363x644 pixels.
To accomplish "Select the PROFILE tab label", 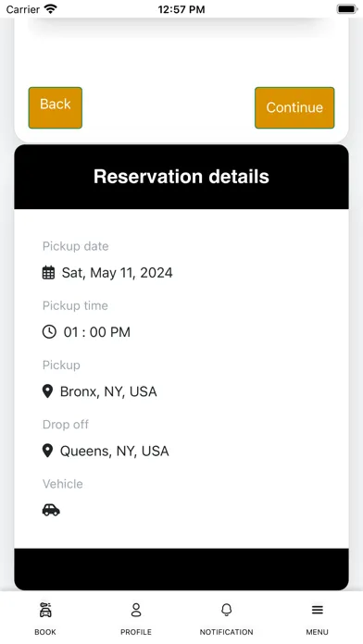I will [x=136, y=632].
